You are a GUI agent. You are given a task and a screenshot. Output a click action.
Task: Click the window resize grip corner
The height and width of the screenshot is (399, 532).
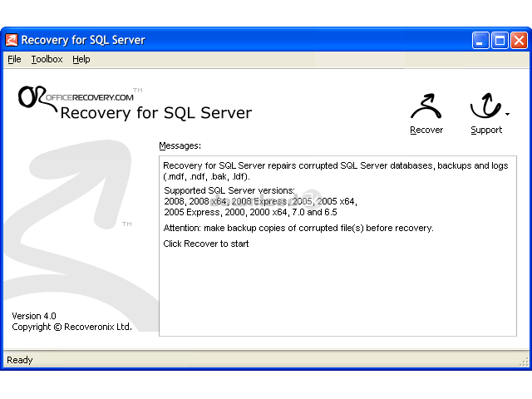pyautogui.click(x=525, y=362)
